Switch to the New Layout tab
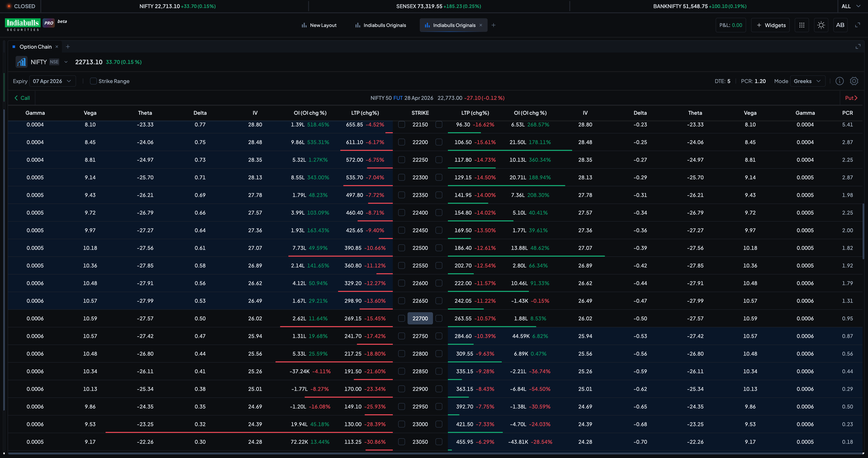Screen dimensions: 868x458 [319, 25]
